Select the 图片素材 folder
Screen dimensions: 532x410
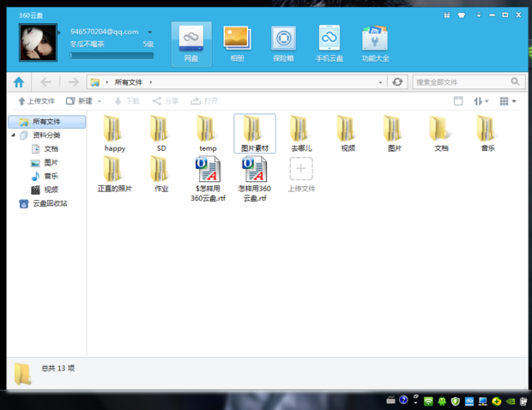(x=255, y=134)
